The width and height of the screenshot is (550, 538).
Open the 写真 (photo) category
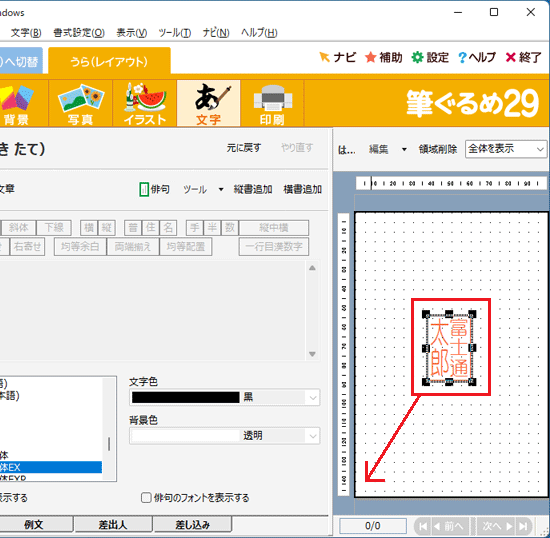pyautogui.click(x=80, y=103)
